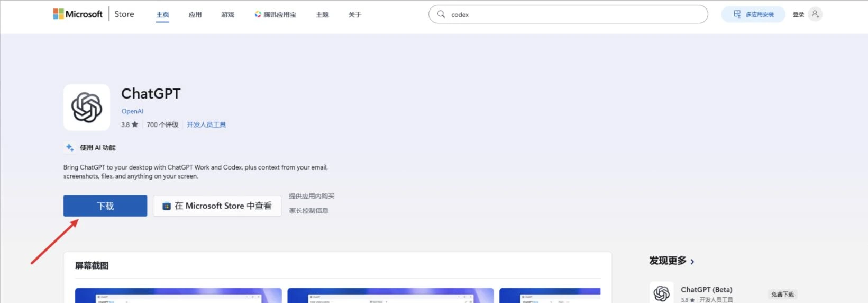Open the user account avatar icon

coord(815,14)
